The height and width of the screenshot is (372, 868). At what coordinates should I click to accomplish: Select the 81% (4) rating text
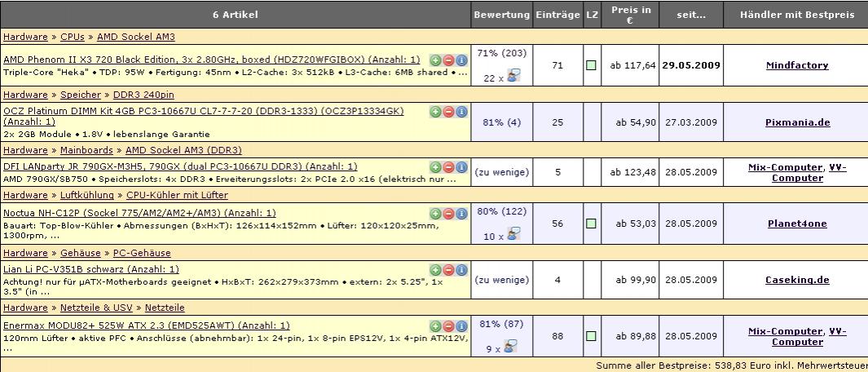pyautogui.click(x=501, y=122)
